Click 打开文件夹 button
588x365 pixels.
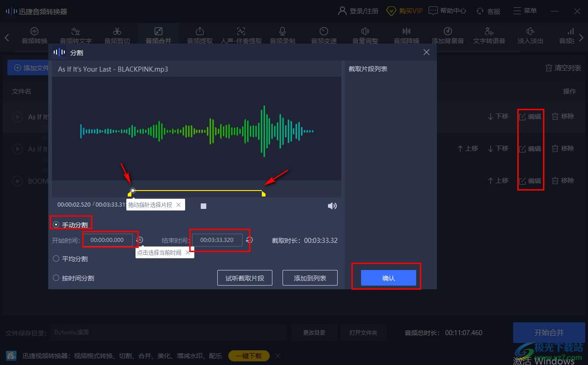point(363,332)
